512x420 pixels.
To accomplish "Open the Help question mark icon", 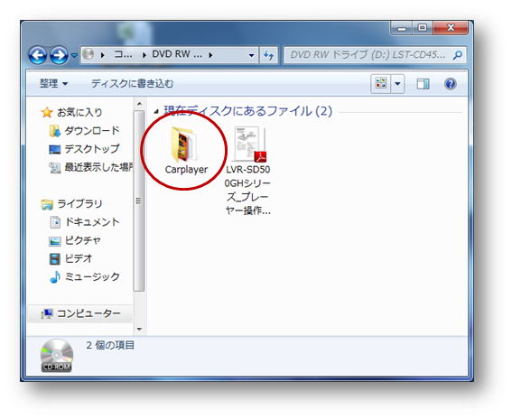I will pos(451,84).
